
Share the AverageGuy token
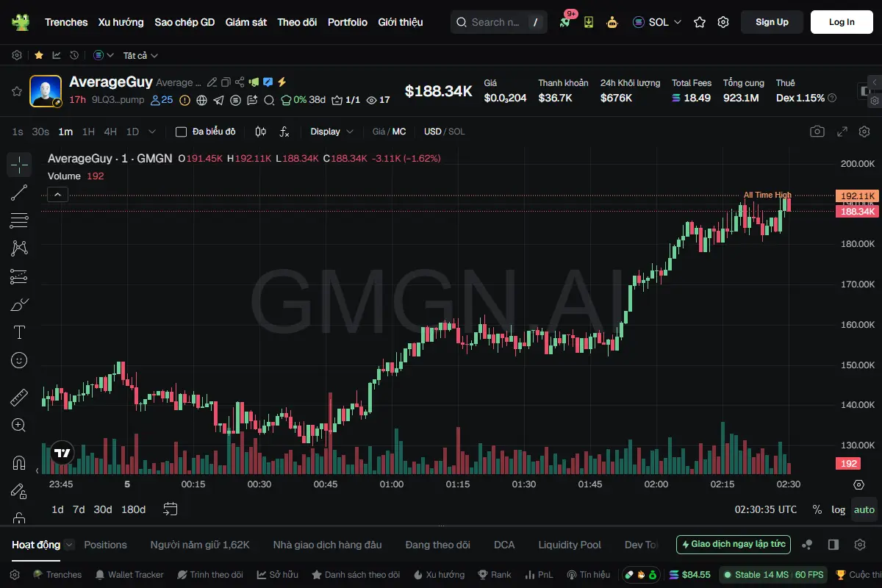[240, 82]
